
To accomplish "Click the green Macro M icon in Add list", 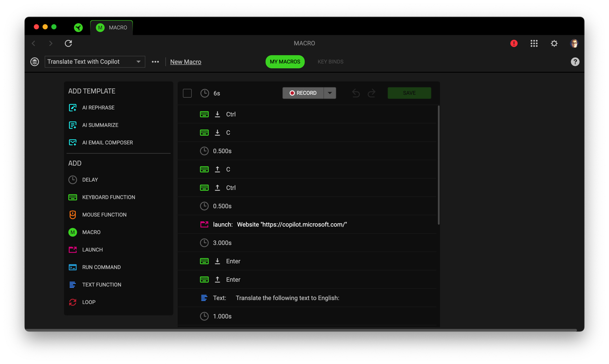I will (73, 232).
